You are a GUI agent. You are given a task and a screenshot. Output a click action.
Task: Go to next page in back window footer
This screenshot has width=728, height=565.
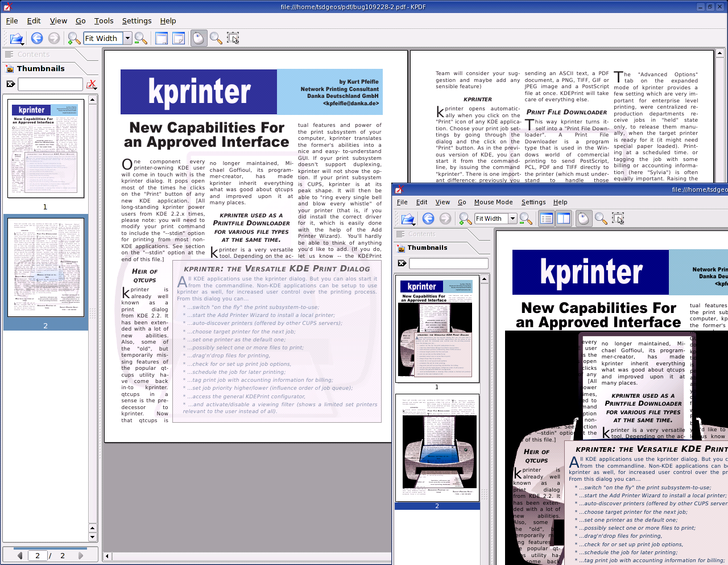pos(80,555)
